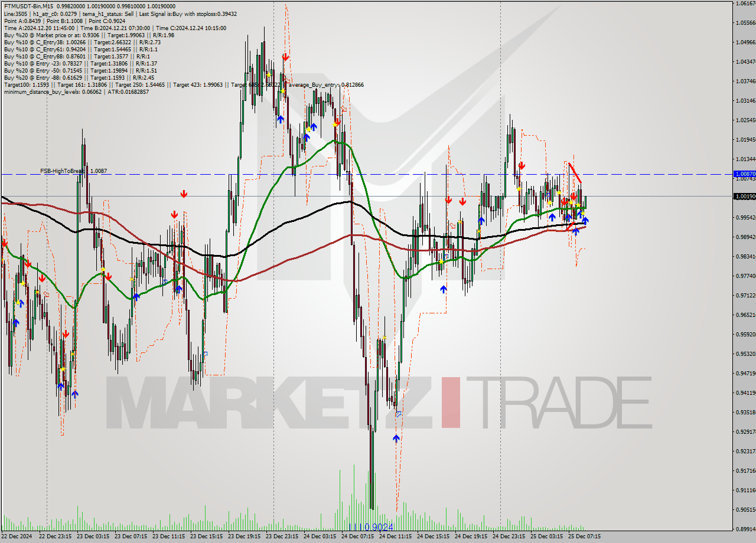
Task: Click the '23 Dec 19:15' time label
Action: (245, 537)
